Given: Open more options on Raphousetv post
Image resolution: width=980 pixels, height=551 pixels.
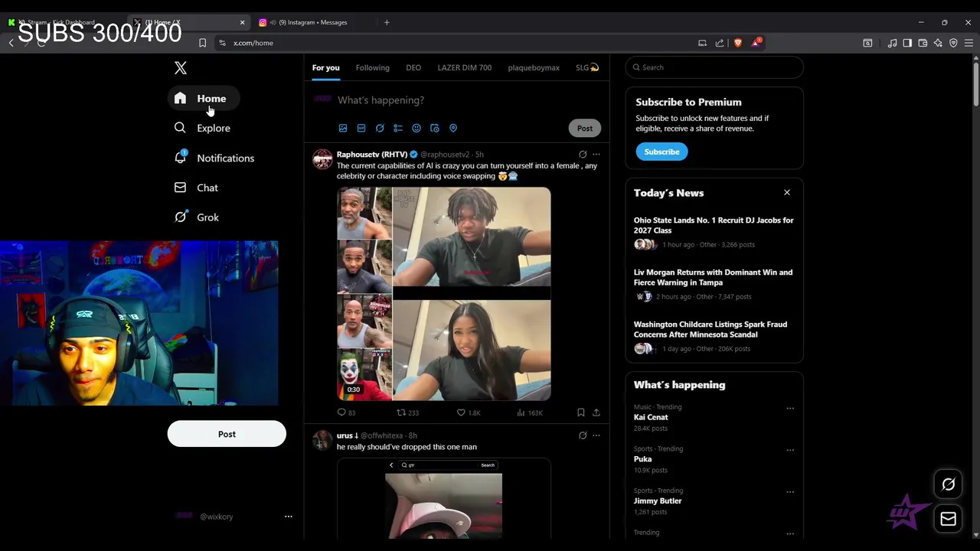Looking at the screenshot, I should [596, 155].
